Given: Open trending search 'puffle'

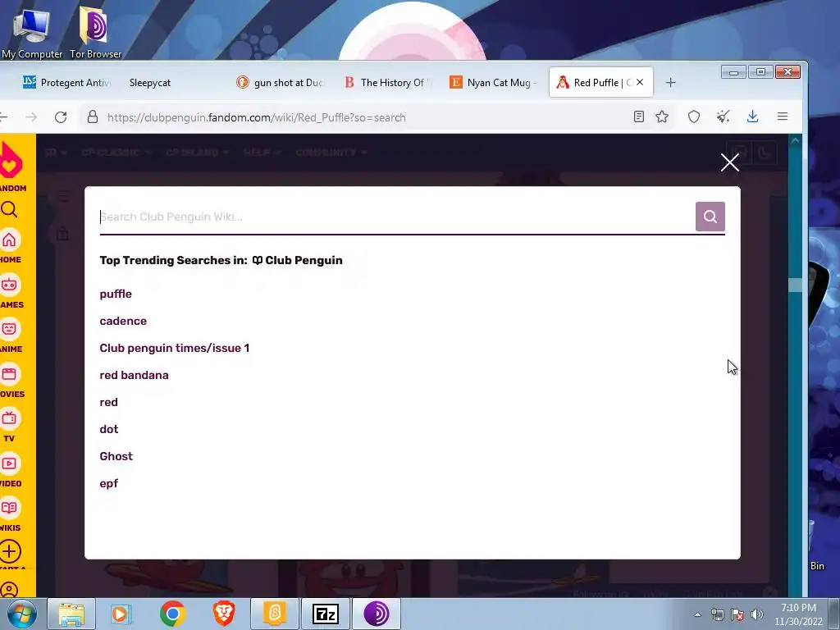Looking at the screenshot, I should click(116, 294).
